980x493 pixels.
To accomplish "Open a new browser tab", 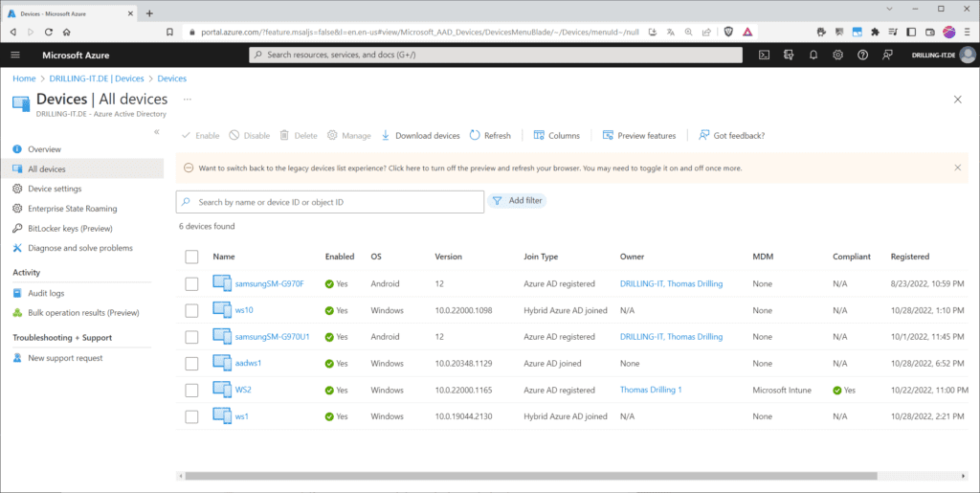I will coord(149,13).
